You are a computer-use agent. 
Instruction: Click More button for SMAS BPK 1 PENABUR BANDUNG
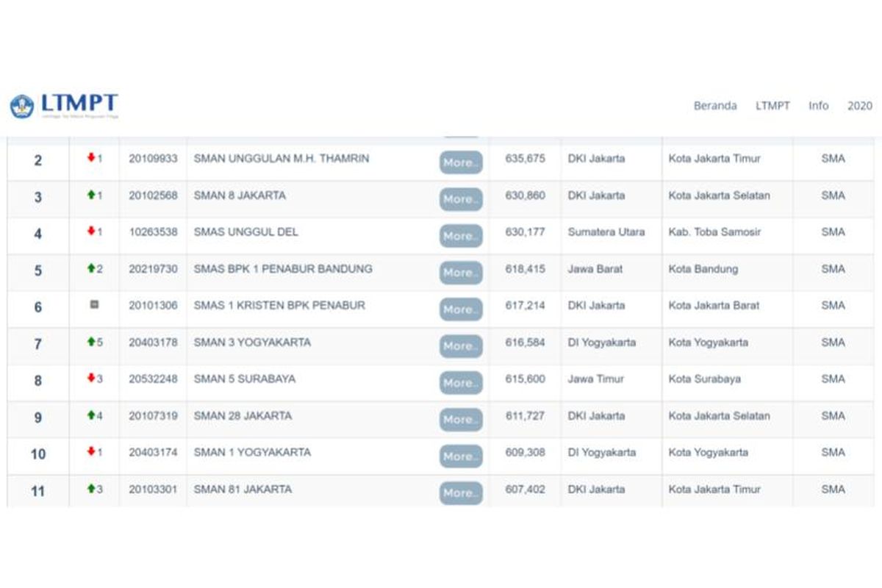point(461,273)
